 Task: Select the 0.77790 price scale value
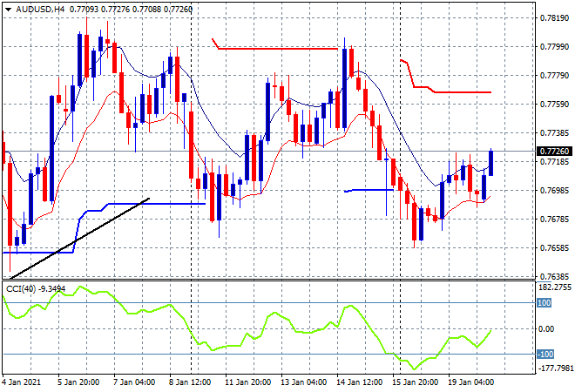point(555,76)
